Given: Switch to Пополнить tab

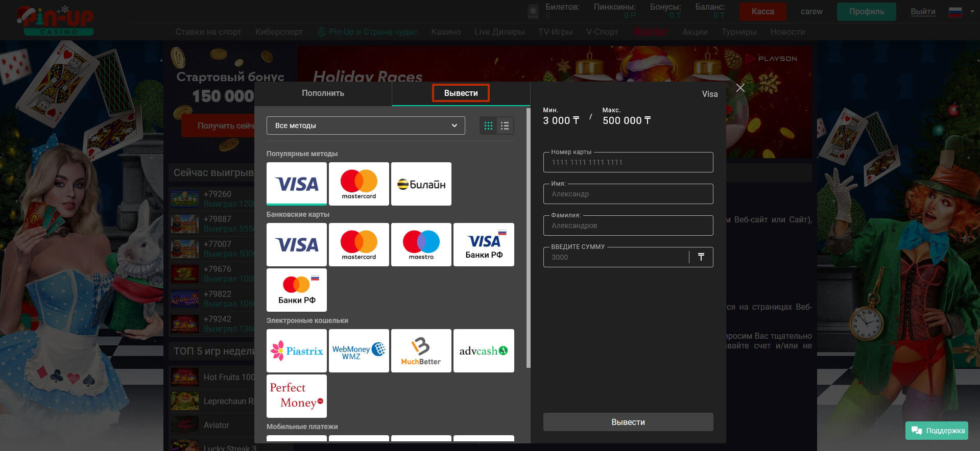Looking at the screenshot, I should [x=323, y=93].
